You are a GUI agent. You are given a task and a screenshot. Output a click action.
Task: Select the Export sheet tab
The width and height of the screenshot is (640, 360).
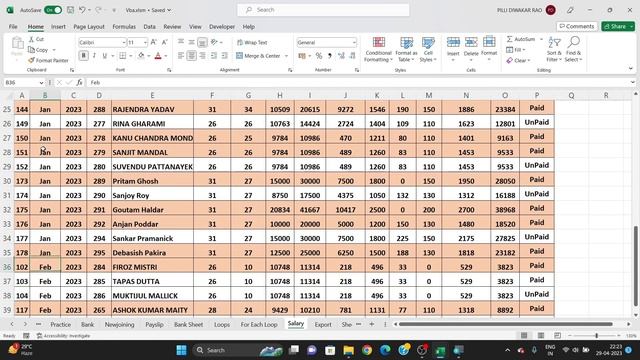point(323,324)
